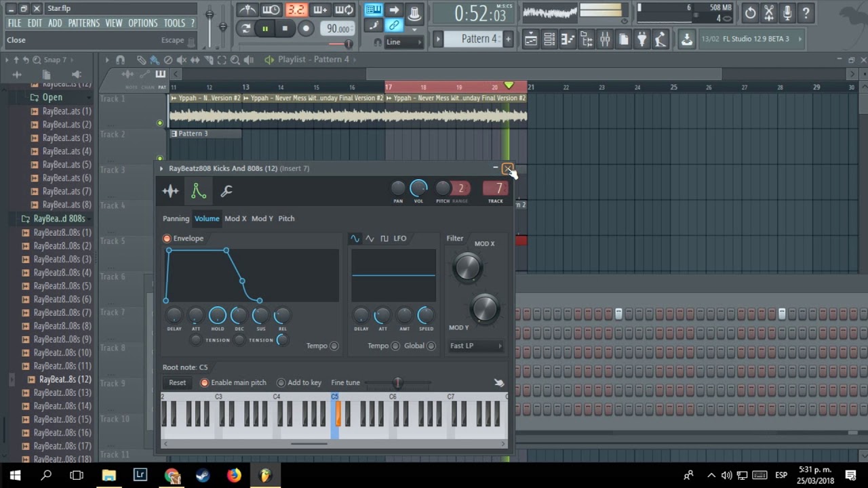The image size is (868, 488).
Task: Click the Mixer TRACK 7 selector
Action: [496, 189]
